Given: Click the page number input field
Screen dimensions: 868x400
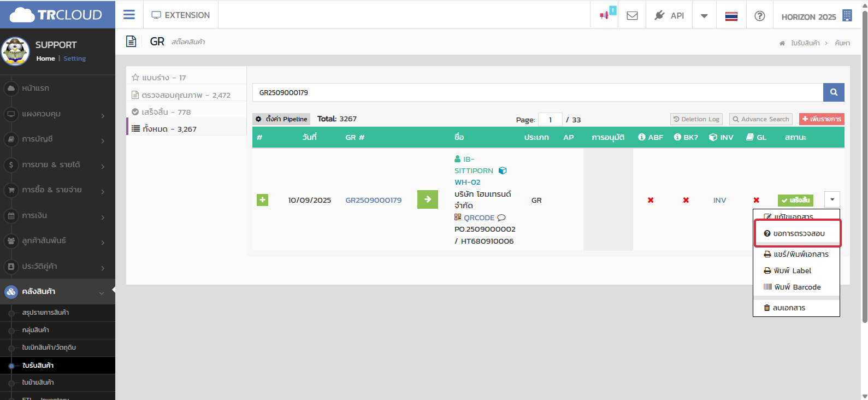Looking at the screenshot, I should (550, 120).
